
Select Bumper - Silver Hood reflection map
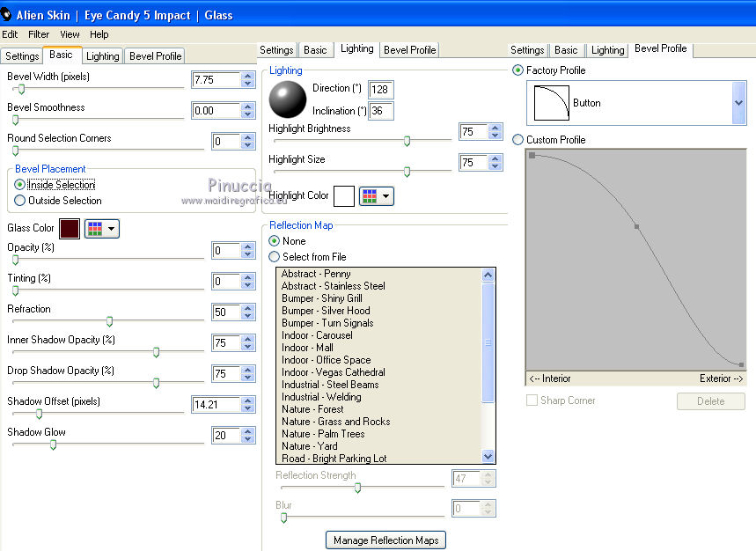326,311
